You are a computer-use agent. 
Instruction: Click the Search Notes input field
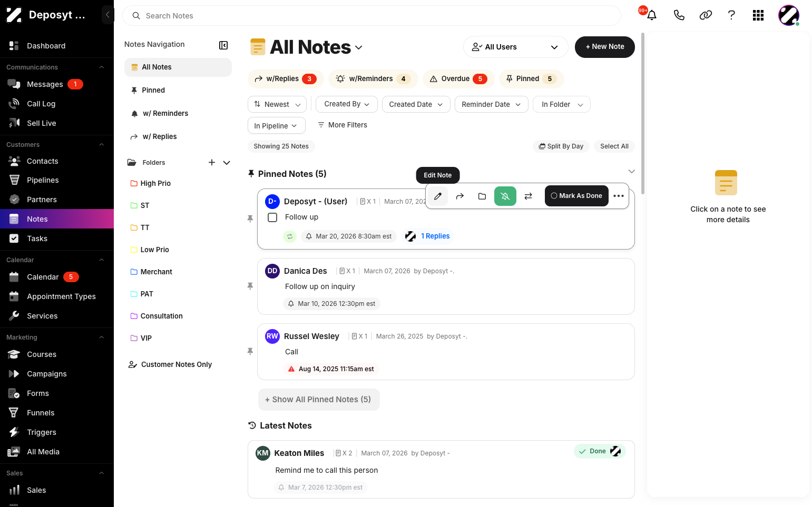pyautogui.click(x=371, y=16)
